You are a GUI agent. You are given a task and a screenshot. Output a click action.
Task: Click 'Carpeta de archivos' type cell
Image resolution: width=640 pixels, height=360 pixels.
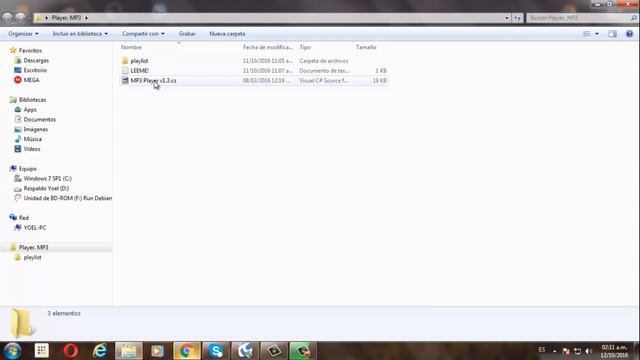pos(324,61)
